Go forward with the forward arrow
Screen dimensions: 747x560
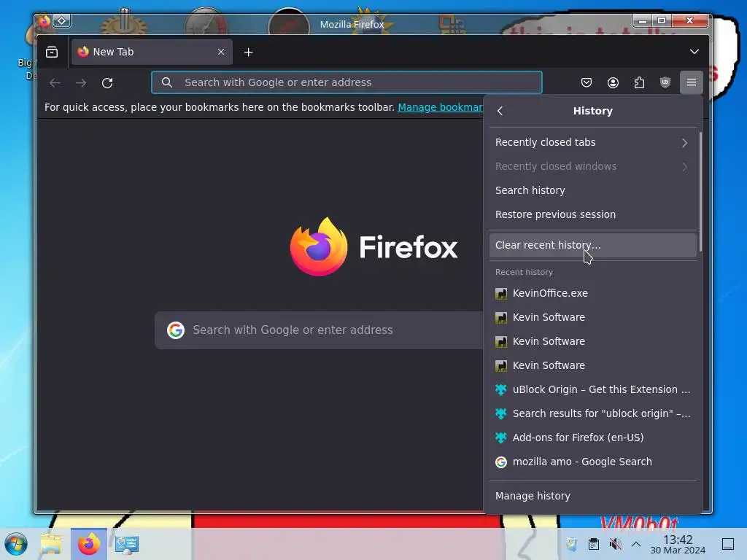81,83
